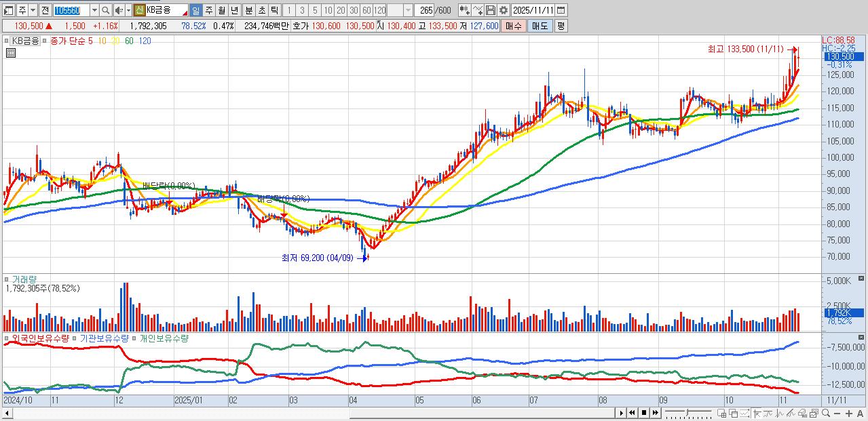
Task: Click the add line indicator icon
Action: [478, 11]
